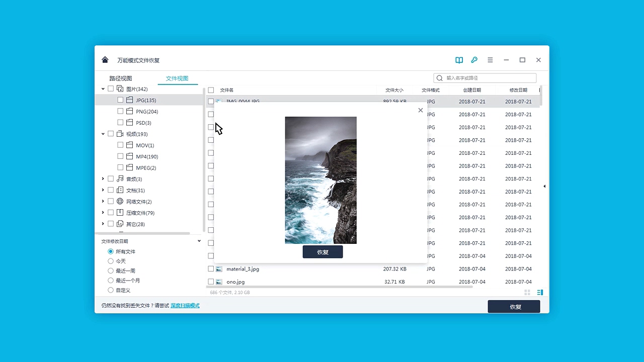Check the ono.jpg checkbox
The width and height of the screenshot is (644, 362).
coord(211,282)
